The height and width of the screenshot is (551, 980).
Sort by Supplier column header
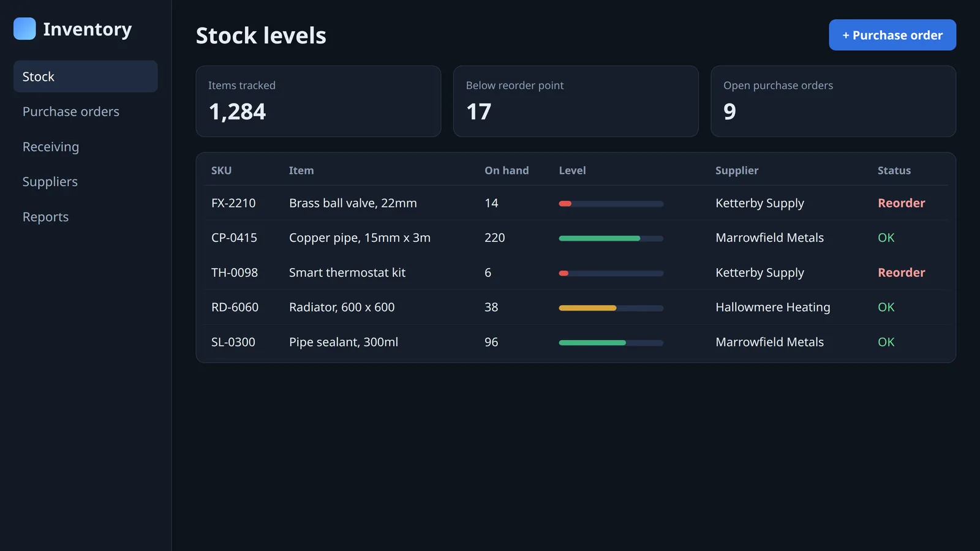pyautogui.click(x=737, y=171)
